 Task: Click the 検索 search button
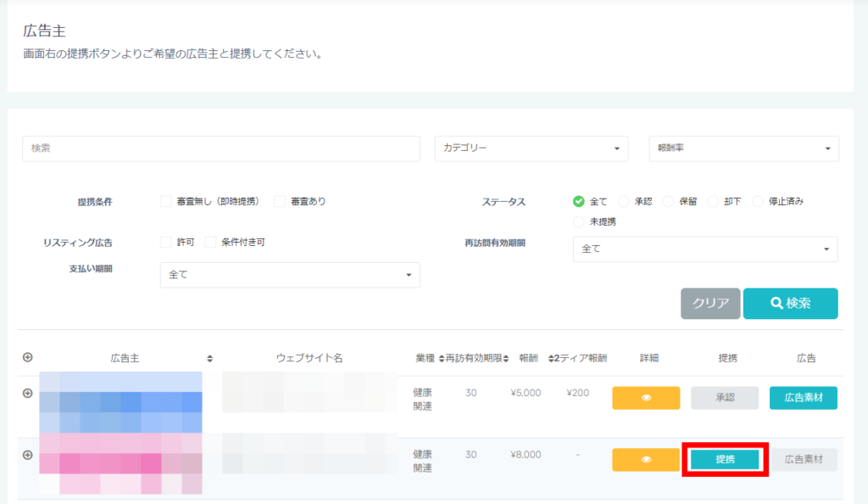point(790,303)
